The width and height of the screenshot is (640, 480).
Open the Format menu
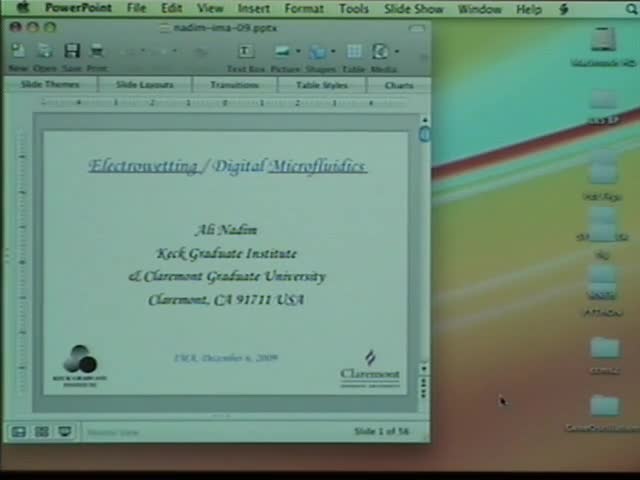(x=304, y=8)
